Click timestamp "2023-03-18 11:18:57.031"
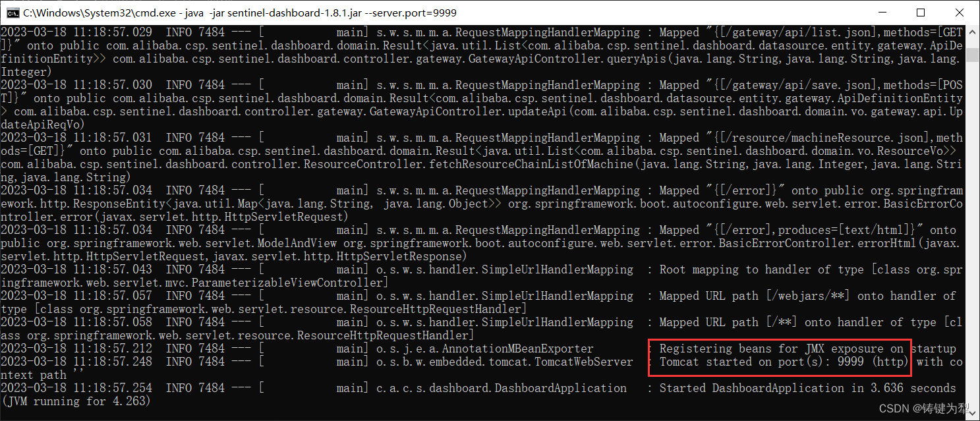Viewport: 980px width, 421px height. pyautogui.click(x=76, y=138)
